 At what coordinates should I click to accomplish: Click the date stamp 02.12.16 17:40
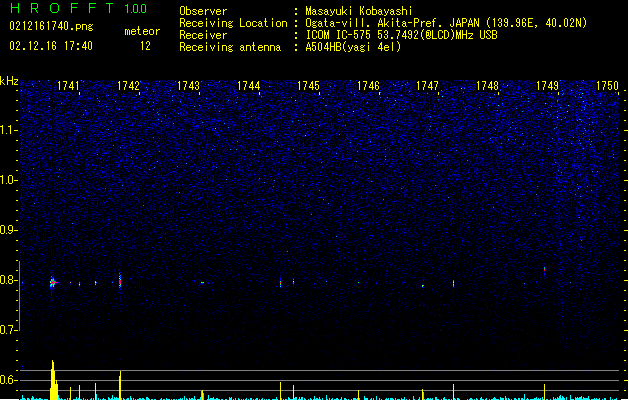[x=51, y=46]
